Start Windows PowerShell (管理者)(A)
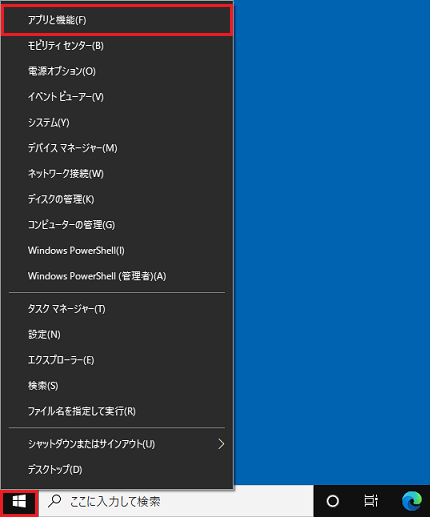The width and height of the screenshot is (430, 517). coord(117,276)
